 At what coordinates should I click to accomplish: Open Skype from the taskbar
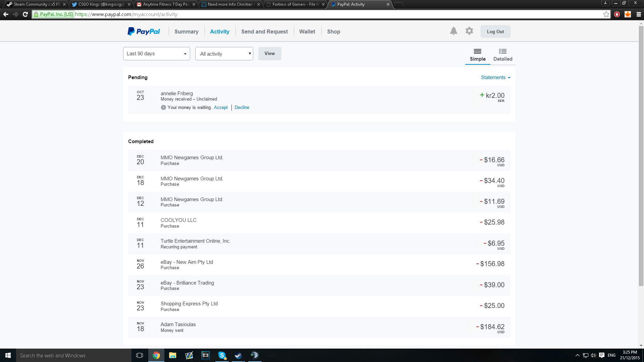222,355
